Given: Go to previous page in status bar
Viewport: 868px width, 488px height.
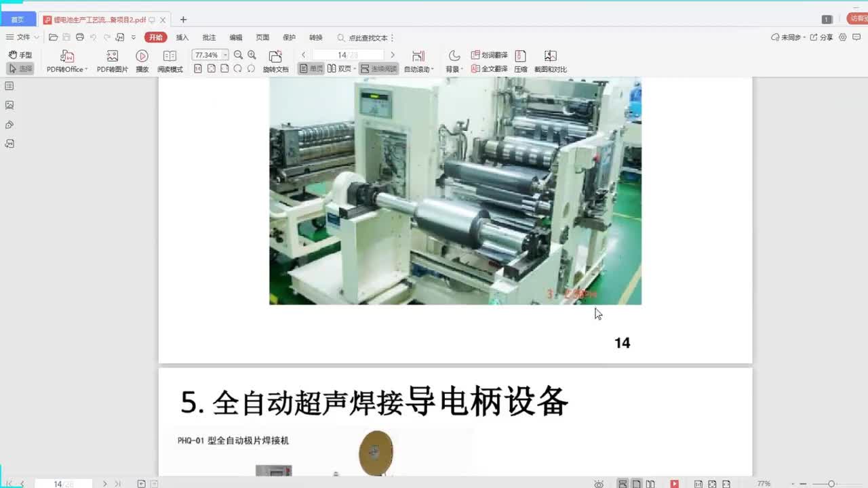Looking at the screenshot, I should (22, 484).
